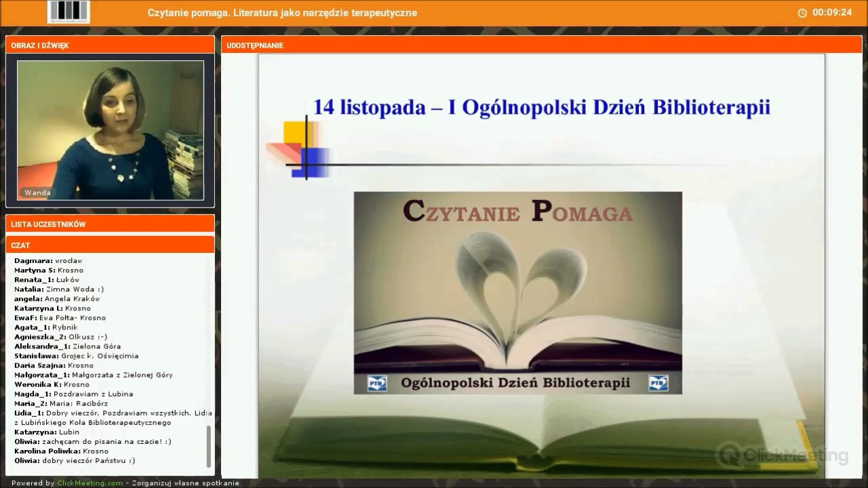
Task: Click the chat message from angela
Action: click(x=57, y=298)
